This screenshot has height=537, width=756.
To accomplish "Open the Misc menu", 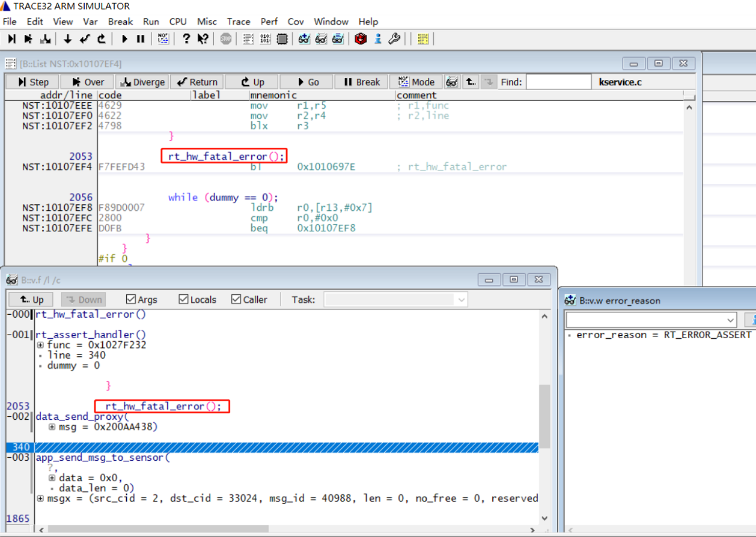I will click(207, 22).
